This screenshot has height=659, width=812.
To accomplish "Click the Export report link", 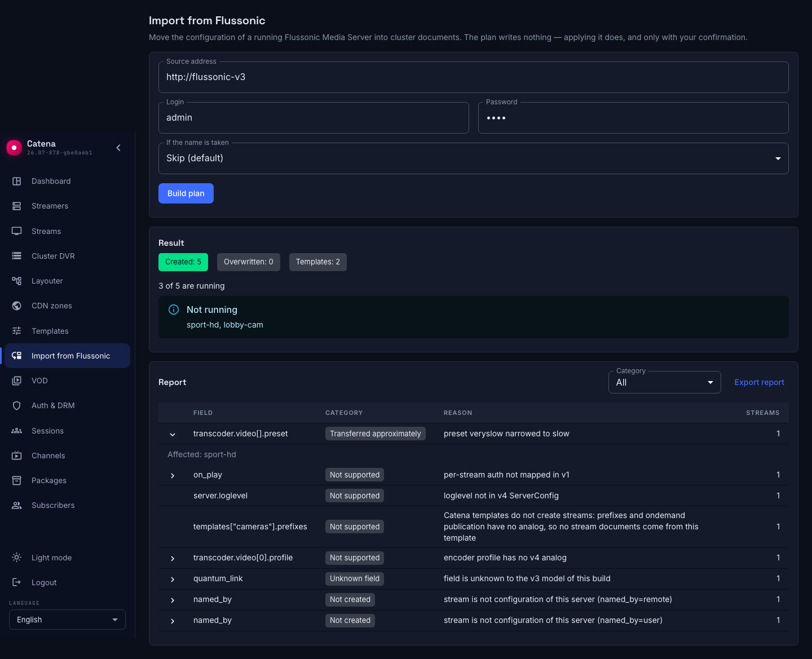I will [759, 382].
